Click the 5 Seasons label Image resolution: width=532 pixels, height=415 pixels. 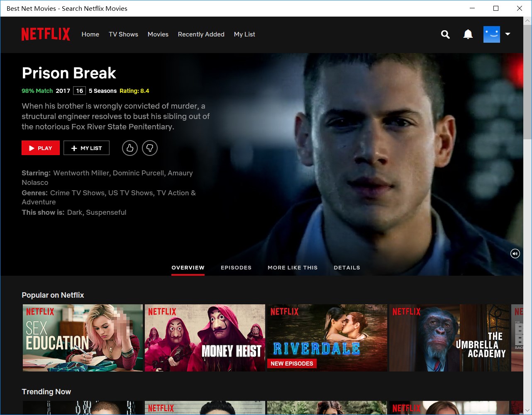pos(102,91)
